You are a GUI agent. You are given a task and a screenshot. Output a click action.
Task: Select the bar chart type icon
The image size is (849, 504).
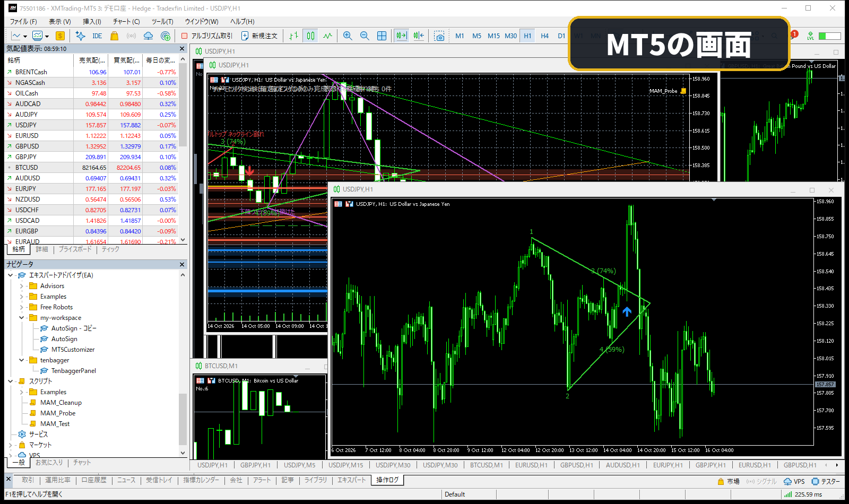(293, 36)
